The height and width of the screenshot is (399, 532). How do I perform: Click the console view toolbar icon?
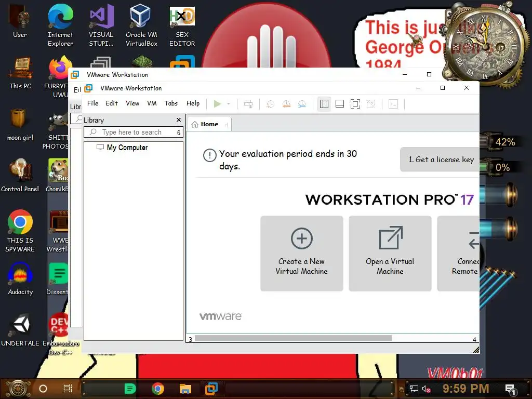click(393, 104)
